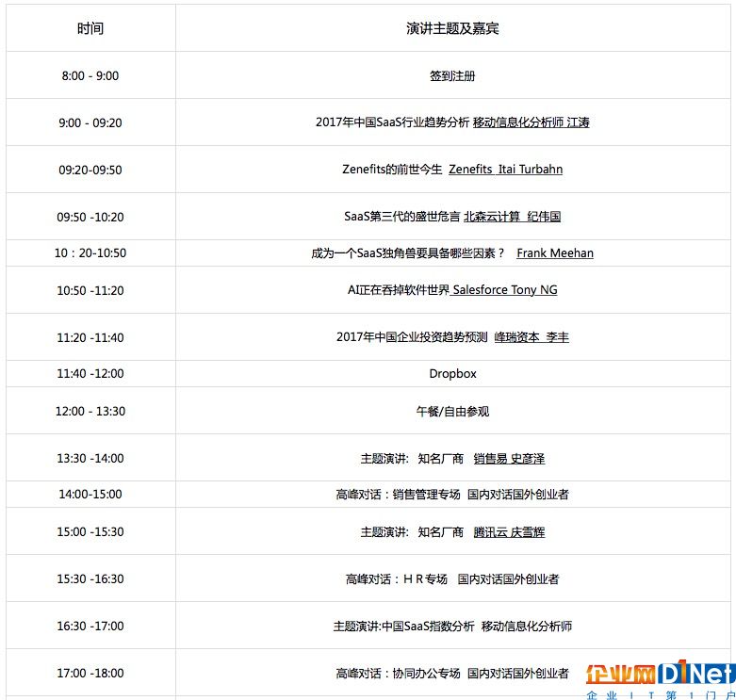Click the 演讲主题及嘉宾 column header

coord(452,28)
